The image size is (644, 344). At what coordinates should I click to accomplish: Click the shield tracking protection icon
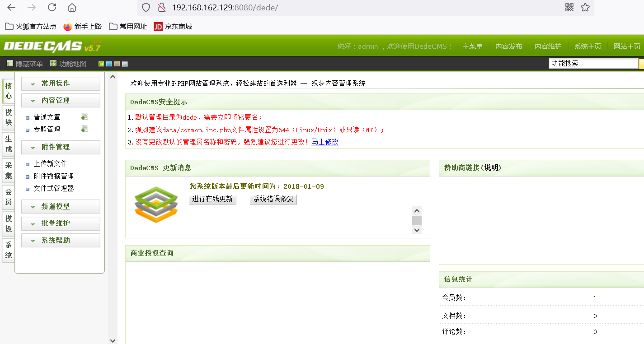146,7
